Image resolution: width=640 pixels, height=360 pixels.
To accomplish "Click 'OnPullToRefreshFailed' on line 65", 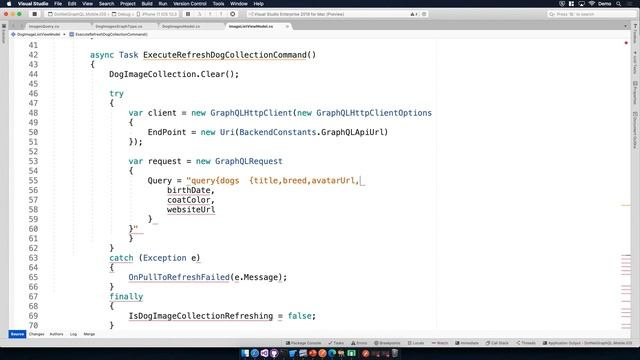I will click(179, 277).
